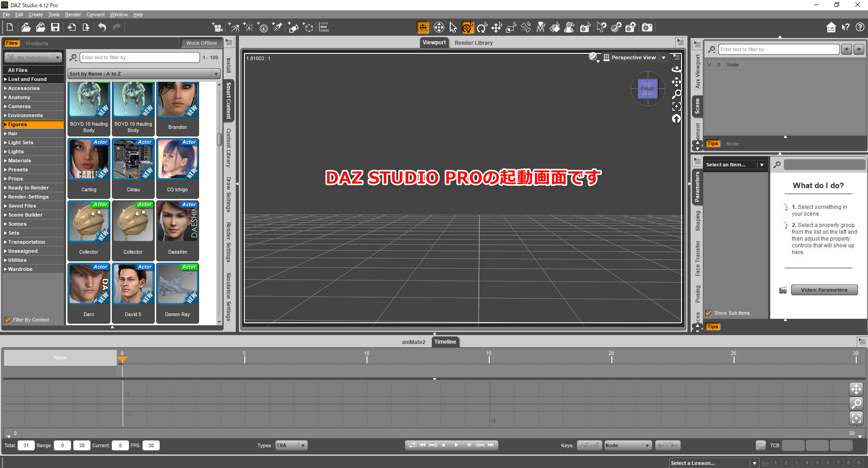Click the Video: Parameters button
Image resolution: width=868 pixels, height=468 pixels.
click(824, 289)
